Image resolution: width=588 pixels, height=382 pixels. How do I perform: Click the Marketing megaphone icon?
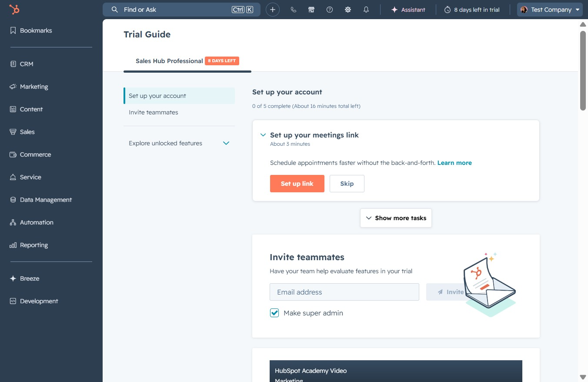click(13, 87)
